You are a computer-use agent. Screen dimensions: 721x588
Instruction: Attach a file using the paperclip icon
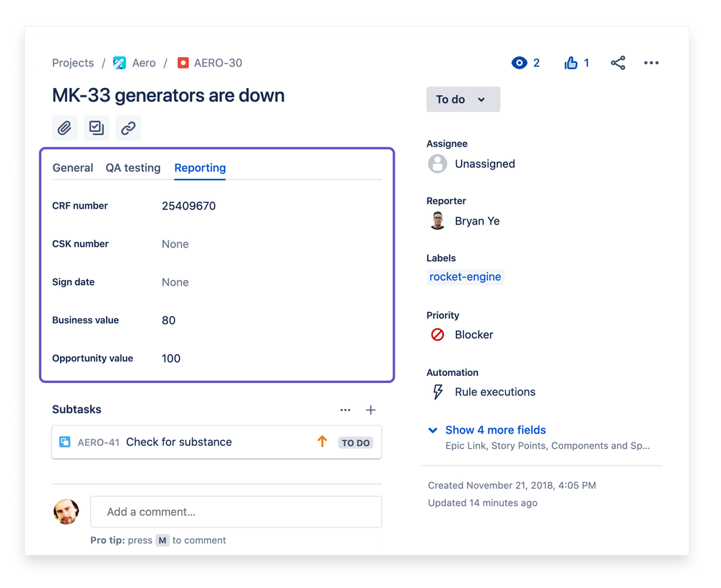tap(64, 128)
